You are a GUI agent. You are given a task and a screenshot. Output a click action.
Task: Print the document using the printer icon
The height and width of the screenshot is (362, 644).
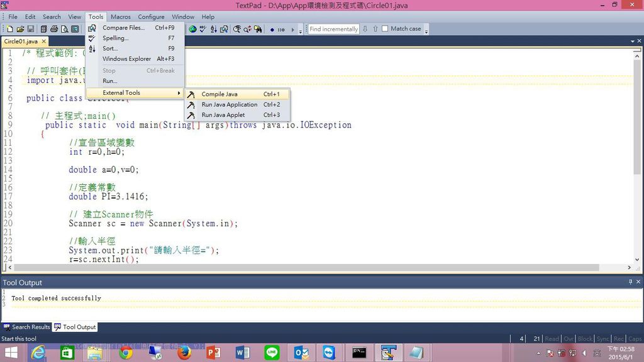(54, 29)
